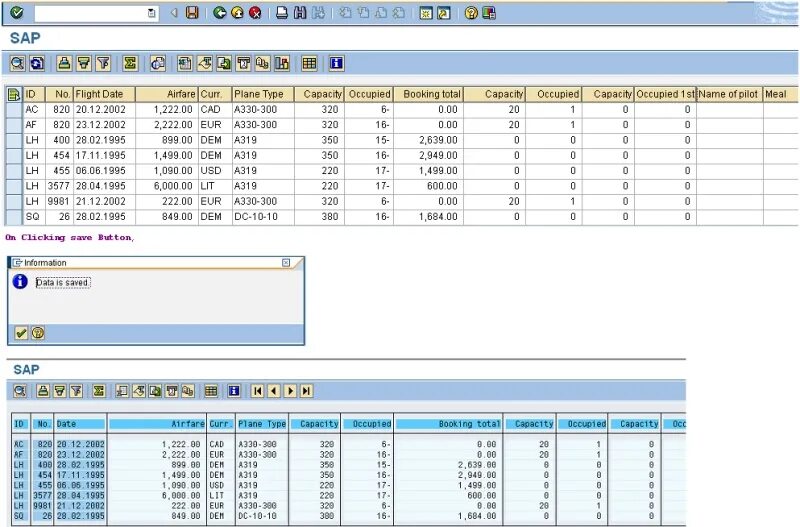Screen dimensions: 800x527
Task: Click the ABC Analysis icon in the upper ALV toolbar
Action: (262, 63)
